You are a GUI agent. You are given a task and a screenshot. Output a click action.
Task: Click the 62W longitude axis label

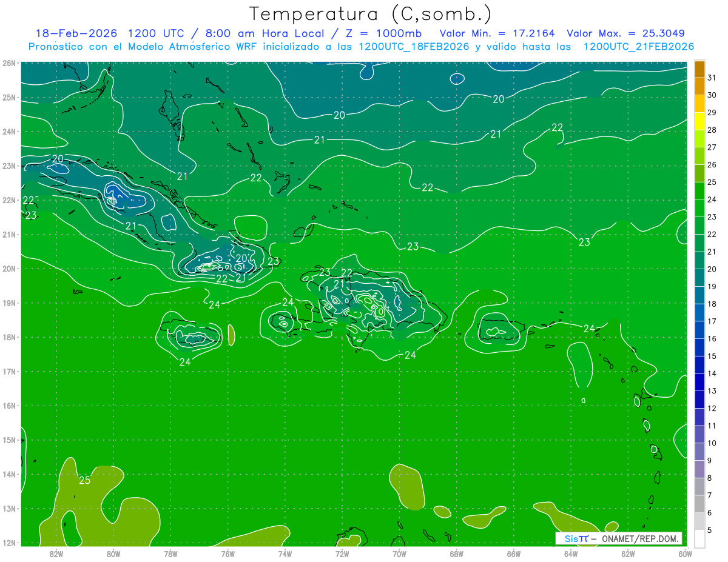pos(628,554)
